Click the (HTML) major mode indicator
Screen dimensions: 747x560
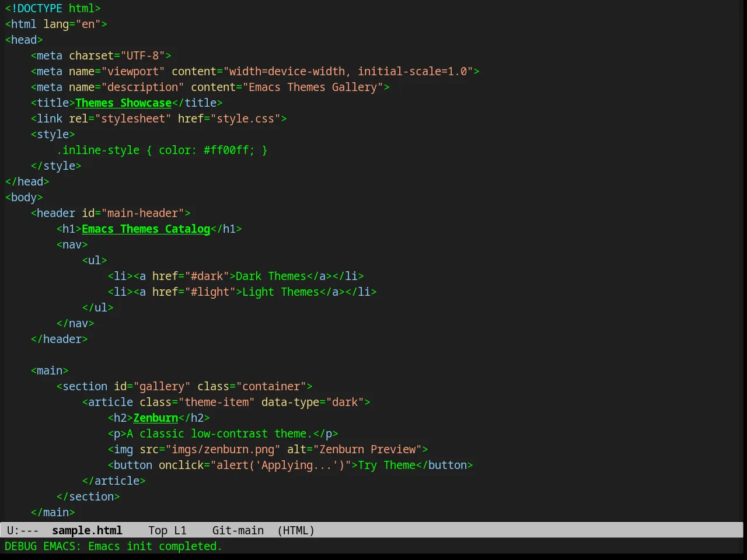(x=296, y=530)
